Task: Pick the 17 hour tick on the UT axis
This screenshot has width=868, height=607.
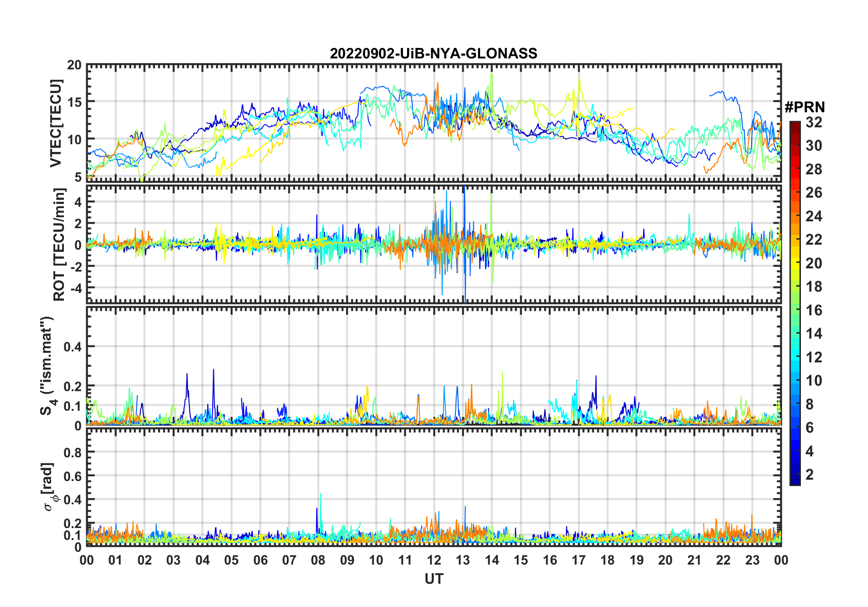Action: pos(579,560)
